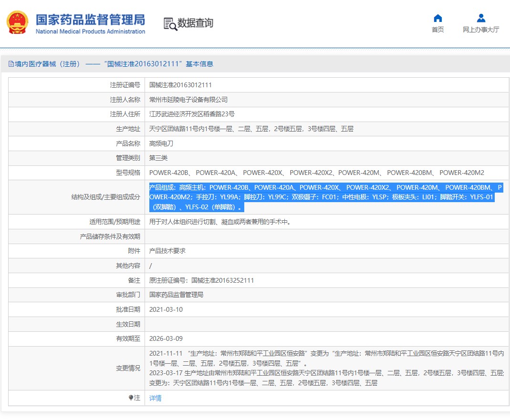510x420 pixels.
Task: Click the 网上办事大厅 person icon
Action: pos(481,18)
